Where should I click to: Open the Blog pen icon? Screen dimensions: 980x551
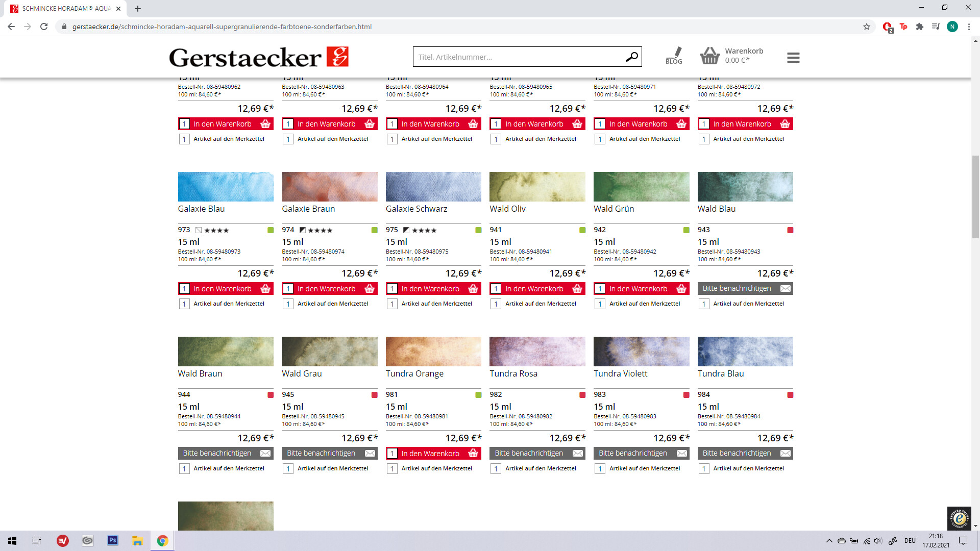[x=674, y=55]
